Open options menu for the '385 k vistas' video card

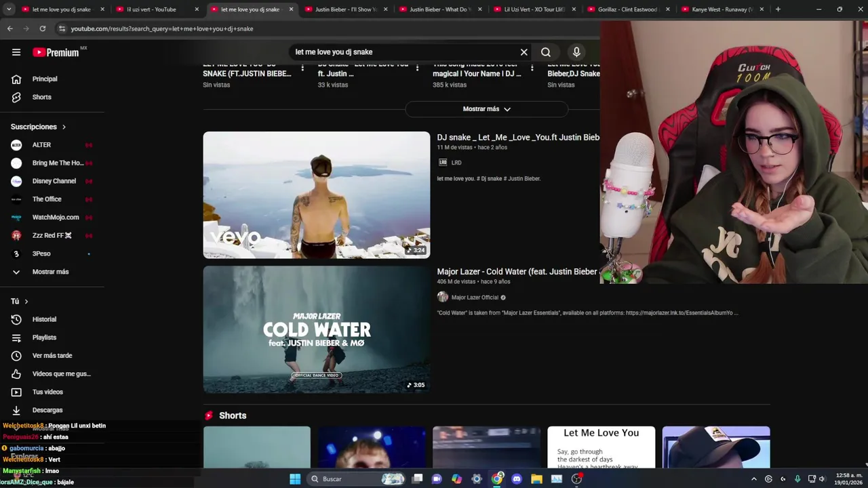533,68
